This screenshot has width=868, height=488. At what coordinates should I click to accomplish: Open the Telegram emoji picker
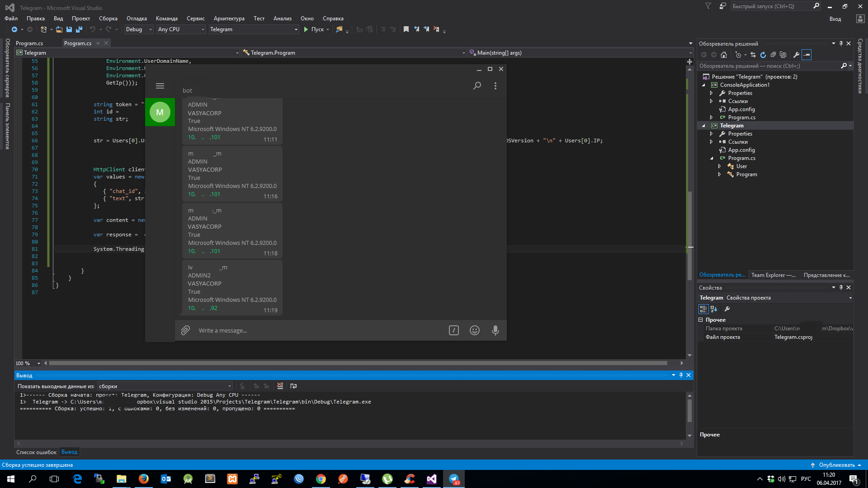point(475,330)
